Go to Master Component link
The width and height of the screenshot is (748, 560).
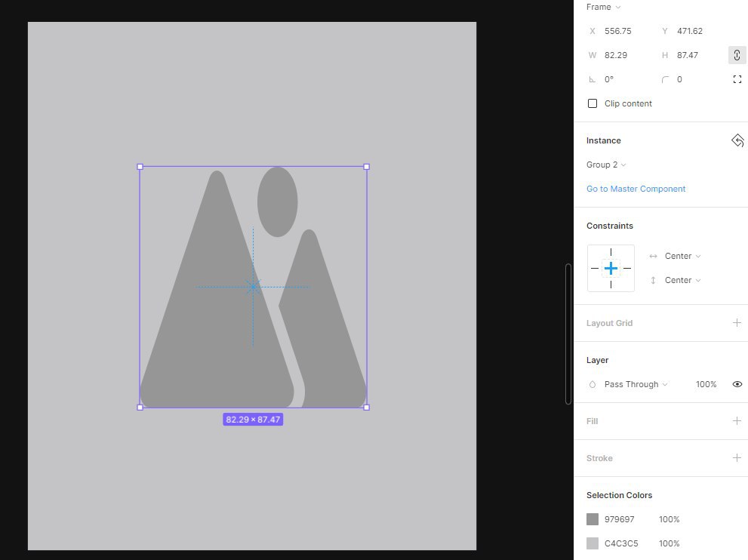point(636,189)
